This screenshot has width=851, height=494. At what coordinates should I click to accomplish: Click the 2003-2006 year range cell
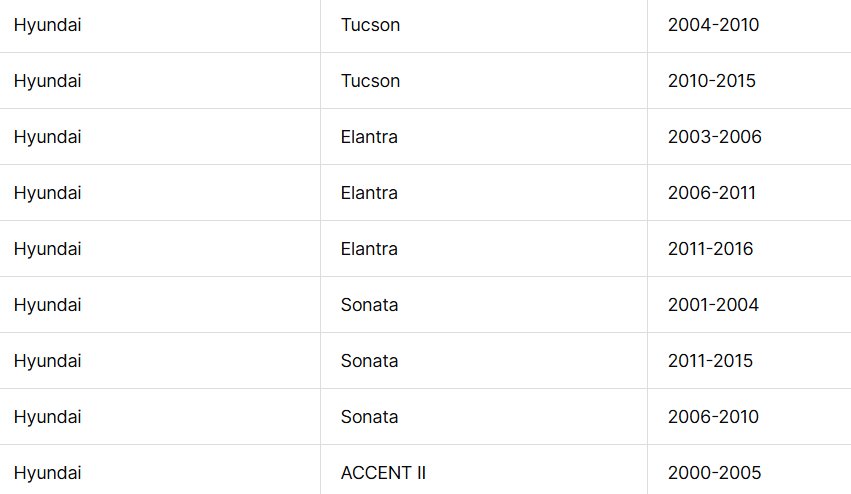[x=714, y=137]
